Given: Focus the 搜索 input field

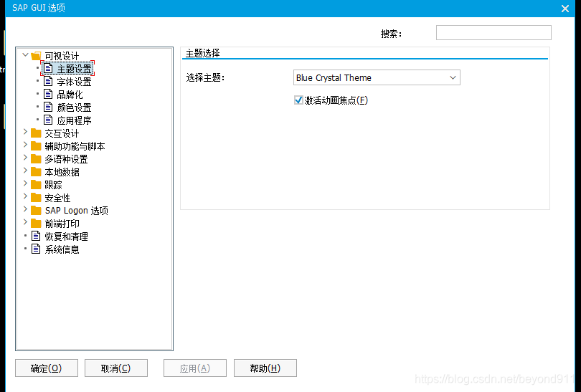Looking at the screenshot, I should coord(493,32).
